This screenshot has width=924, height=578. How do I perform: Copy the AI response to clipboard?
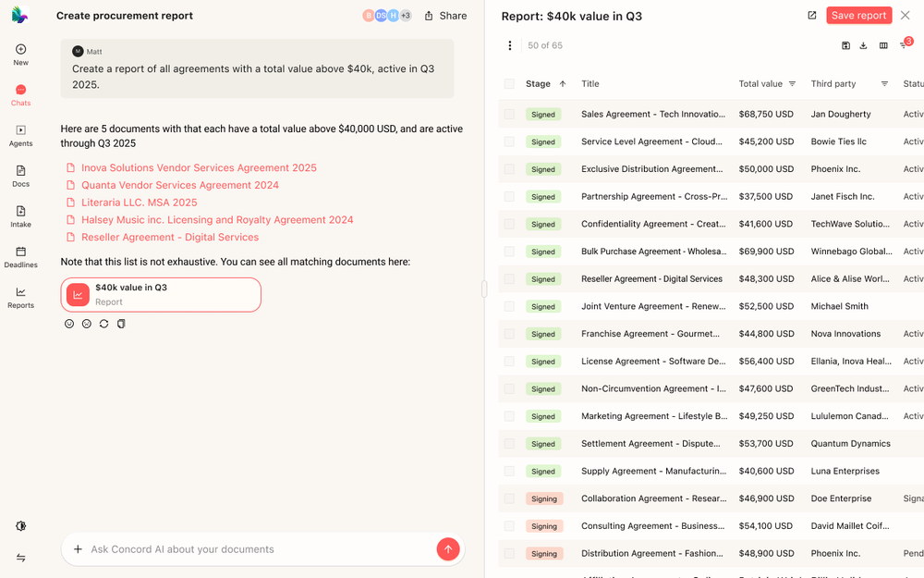coord(121,324)
